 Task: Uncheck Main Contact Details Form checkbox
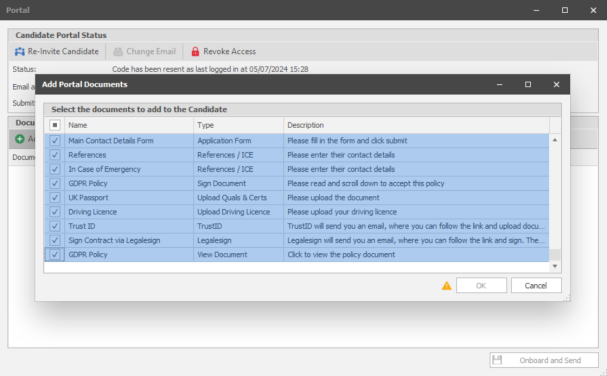(x=55, y=141)
